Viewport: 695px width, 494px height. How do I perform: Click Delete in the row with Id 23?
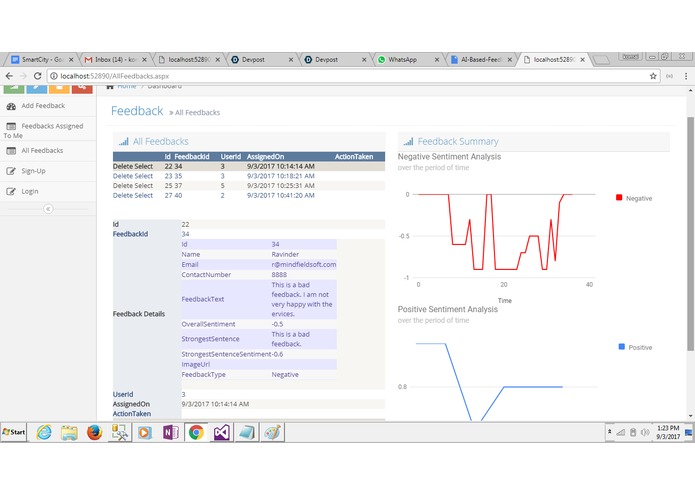122,176
